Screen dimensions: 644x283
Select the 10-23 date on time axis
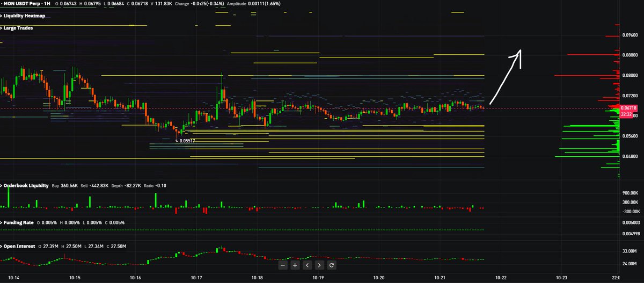click(562, 278)
